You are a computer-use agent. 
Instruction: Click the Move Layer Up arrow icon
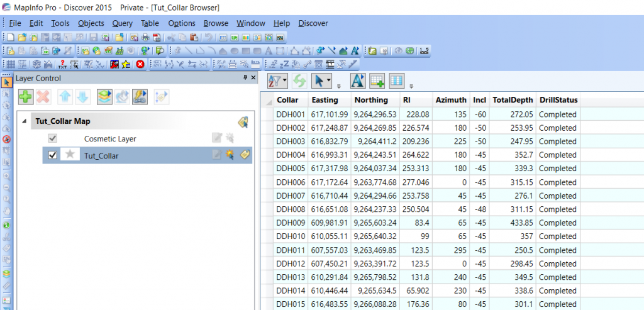[65, 97]
